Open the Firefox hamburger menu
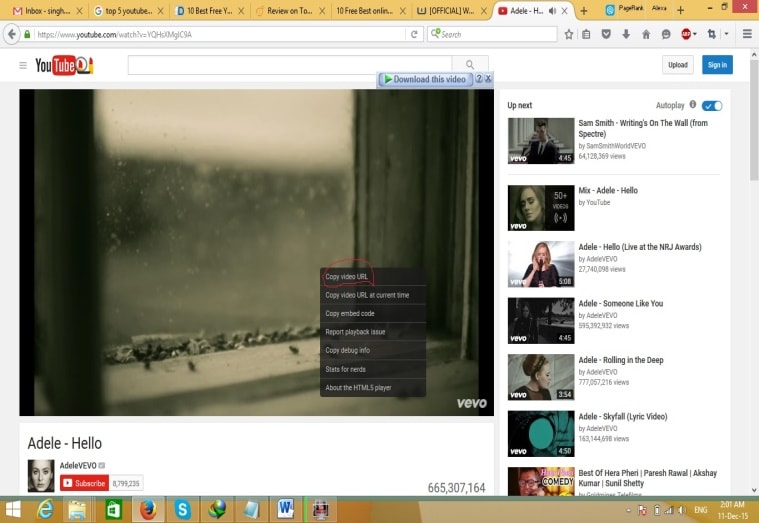759x523 pixels. coord(747,34)
